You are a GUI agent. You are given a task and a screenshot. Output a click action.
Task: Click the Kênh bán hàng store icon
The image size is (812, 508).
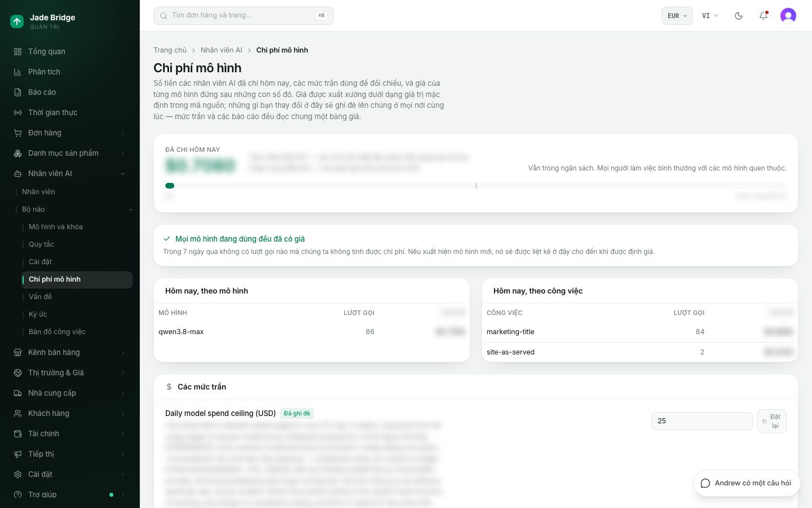click(x=17, y=352)
